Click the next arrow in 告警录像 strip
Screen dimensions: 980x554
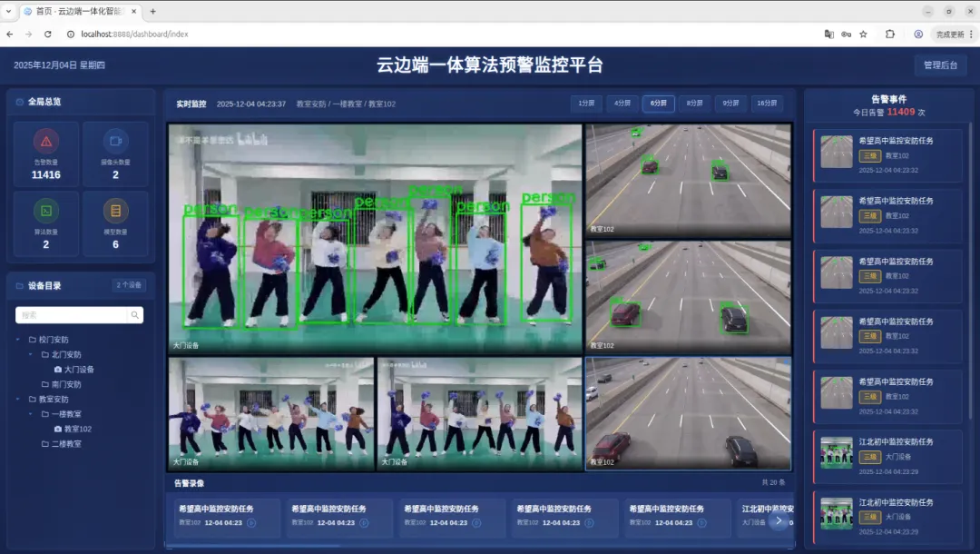[779, 520]
